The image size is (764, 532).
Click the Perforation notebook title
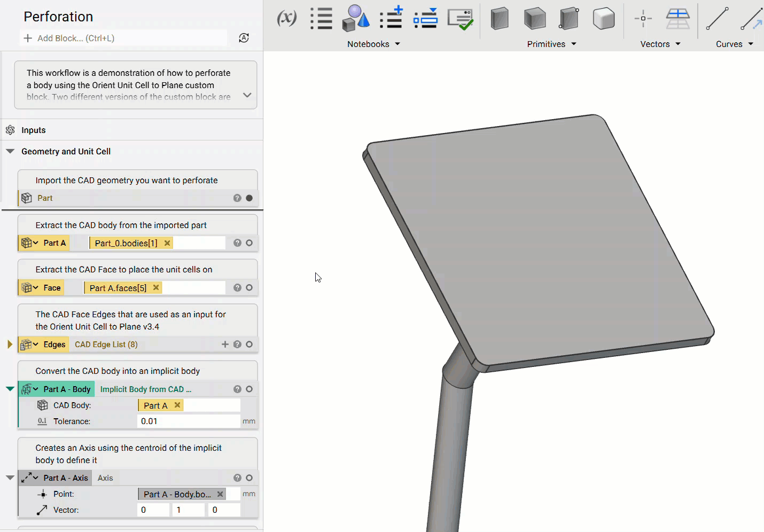pyautogui.click(x=58, y=17)
